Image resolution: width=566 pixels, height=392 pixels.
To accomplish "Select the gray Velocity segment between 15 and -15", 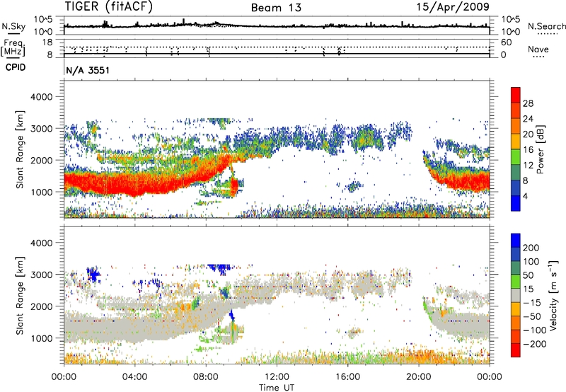I will click(x=516, y=295).
